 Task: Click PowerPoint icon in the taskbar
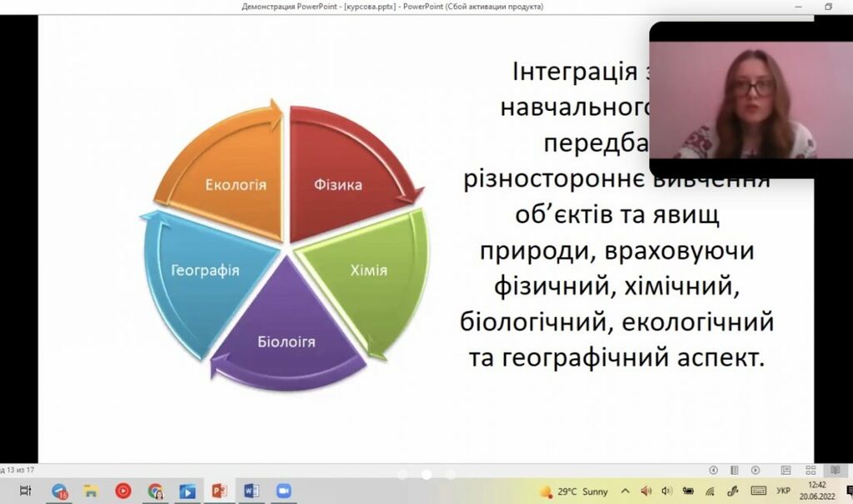tap(219, 492)
